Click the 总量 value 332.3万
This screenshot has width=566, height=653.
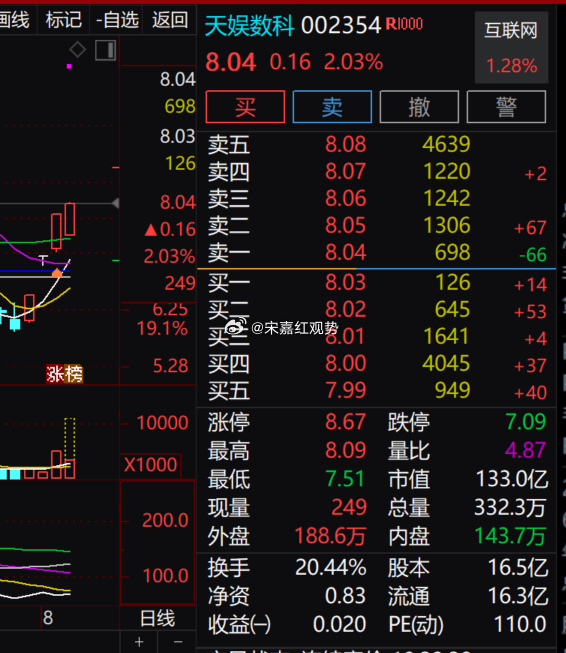pyautogui.click(x=510, y=507)
